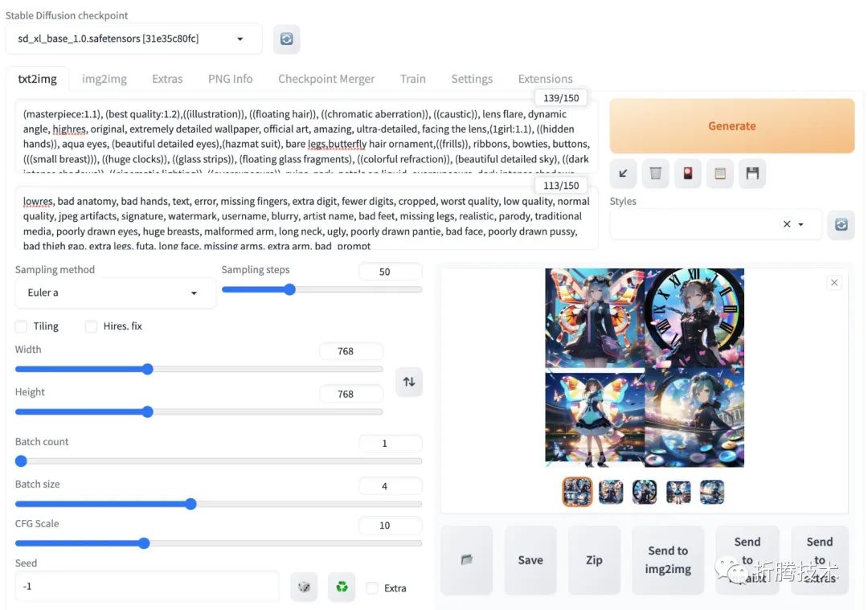This screenshot has height=610, width=868.
Task: Click the positive prompt text box
Action: tap(307, 137)
